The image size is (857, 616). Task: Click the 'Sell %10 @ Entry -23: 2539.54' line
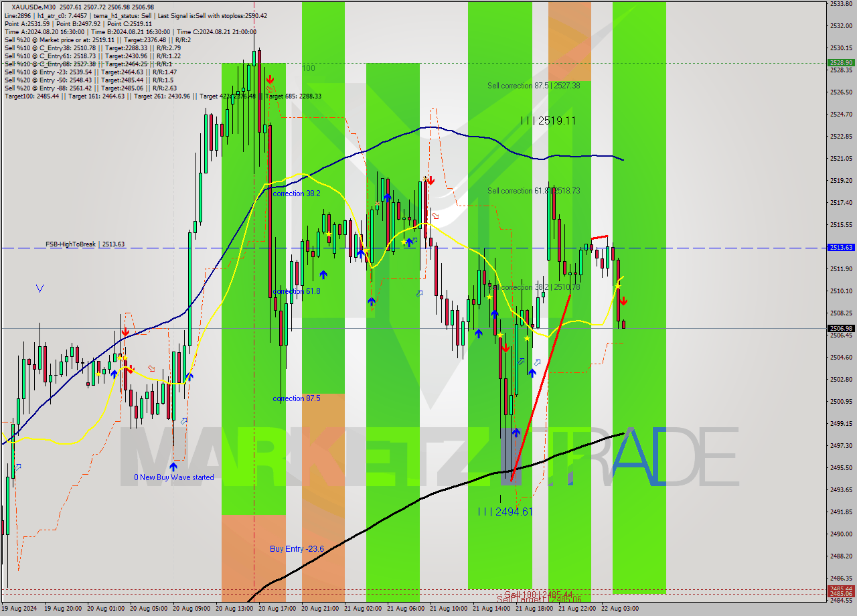pyautogui.click(x=90, y=72)
